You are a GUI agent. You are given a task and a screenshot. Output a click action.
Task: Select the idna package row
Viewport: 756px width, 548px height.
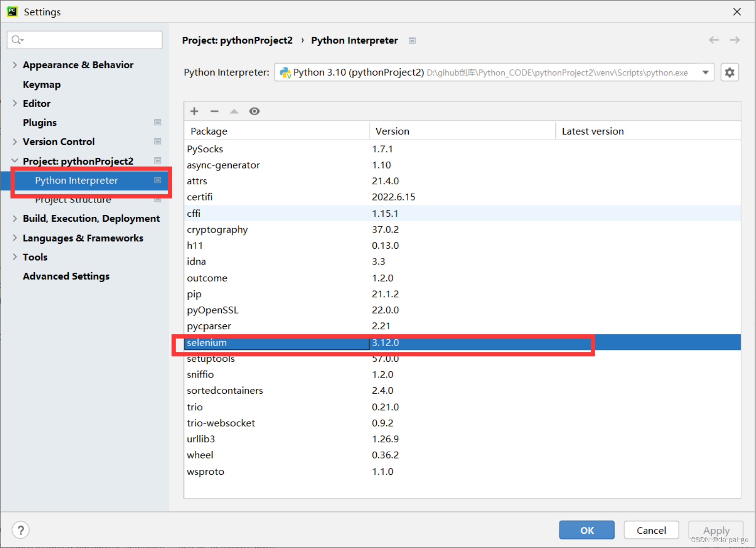pos(462,261)
